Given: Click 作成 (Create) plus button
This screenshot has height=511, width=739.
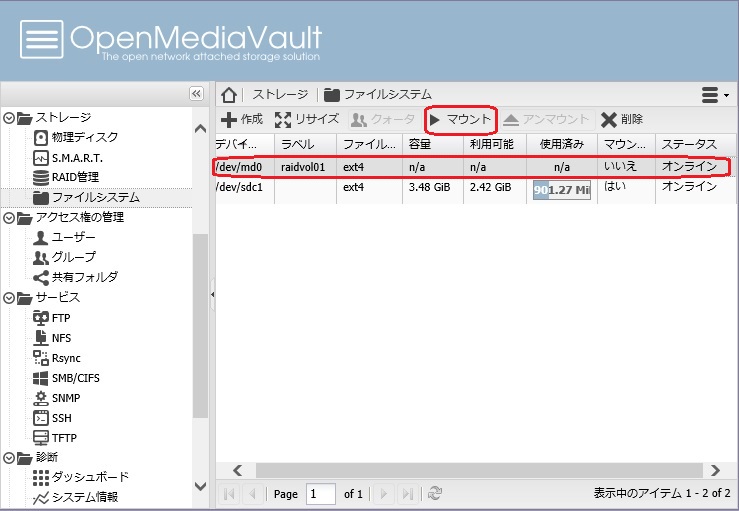Looking at the screenshot, I should click(x=242, y=119).
